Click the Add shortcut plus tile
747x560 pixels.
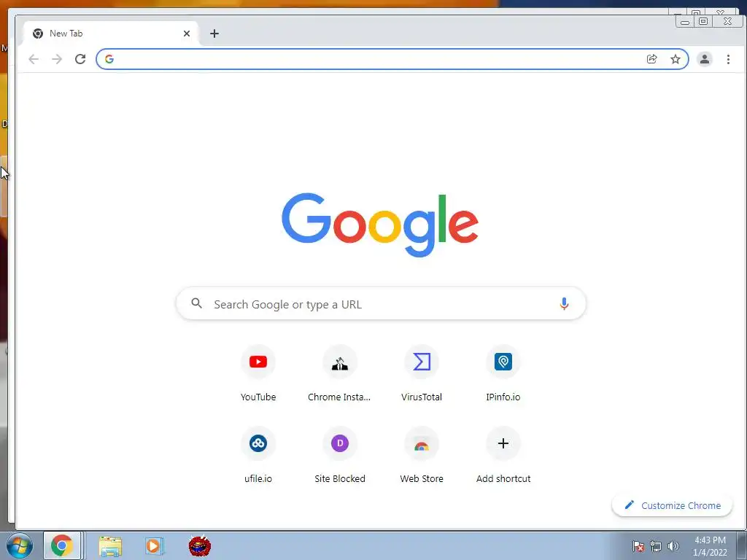(503, 456)
